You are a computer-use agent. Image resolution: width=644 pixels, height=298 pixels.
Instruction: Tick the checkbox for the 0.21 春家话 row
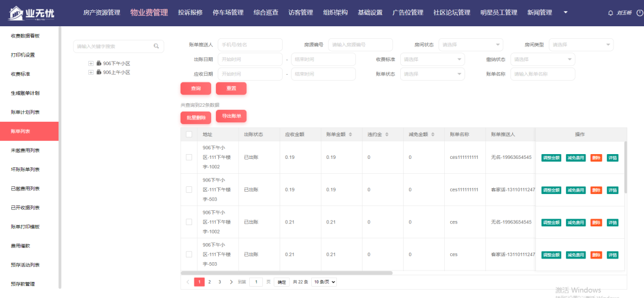[x=189, y=254]
